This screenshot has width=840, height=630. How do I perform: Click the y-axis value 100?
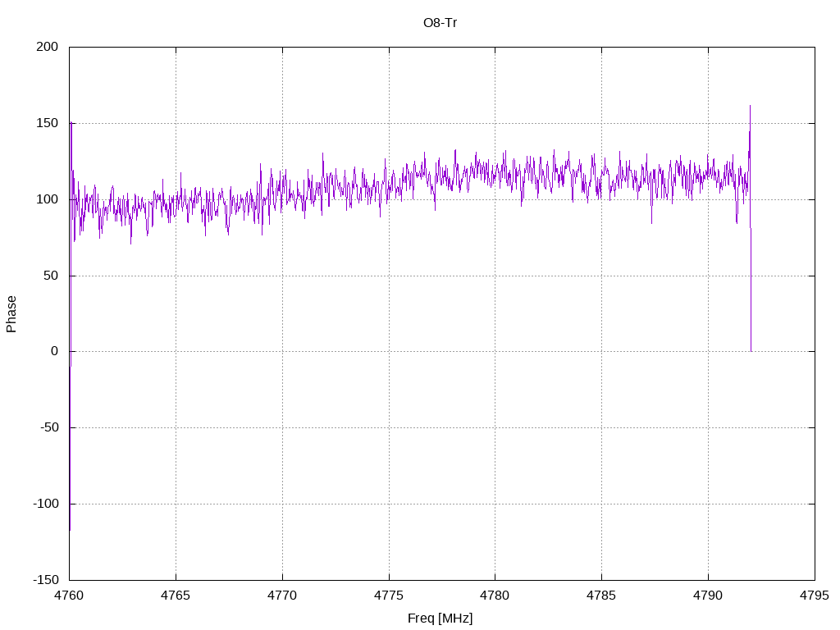coord(47,199)
